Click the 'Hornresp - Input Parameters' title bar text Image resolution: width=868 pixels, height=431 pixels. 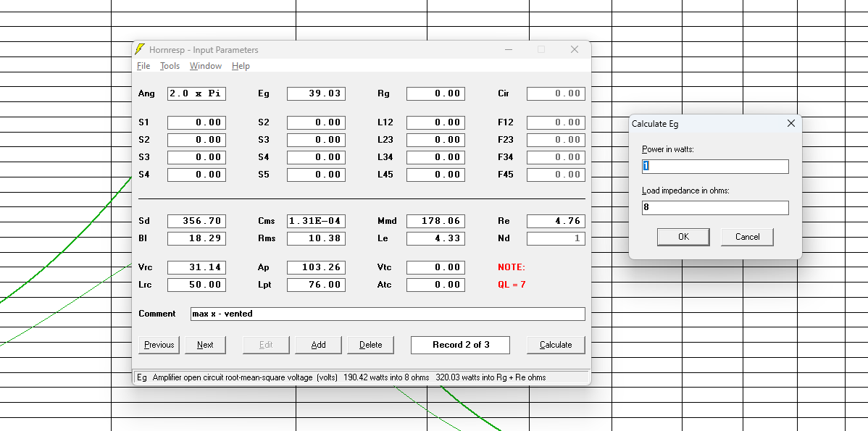pos(204,50)
